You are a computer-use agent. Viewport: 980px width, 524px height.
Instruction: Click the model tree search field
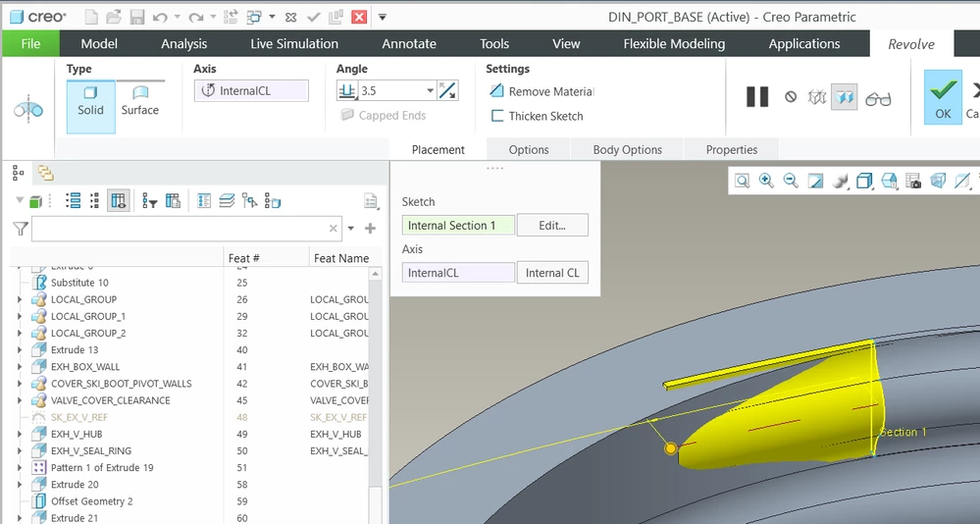[x=180, y=229]
